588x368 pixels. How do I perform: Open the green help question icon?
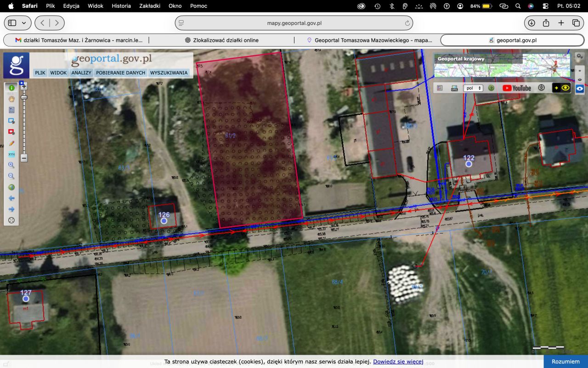pos(491,88)
